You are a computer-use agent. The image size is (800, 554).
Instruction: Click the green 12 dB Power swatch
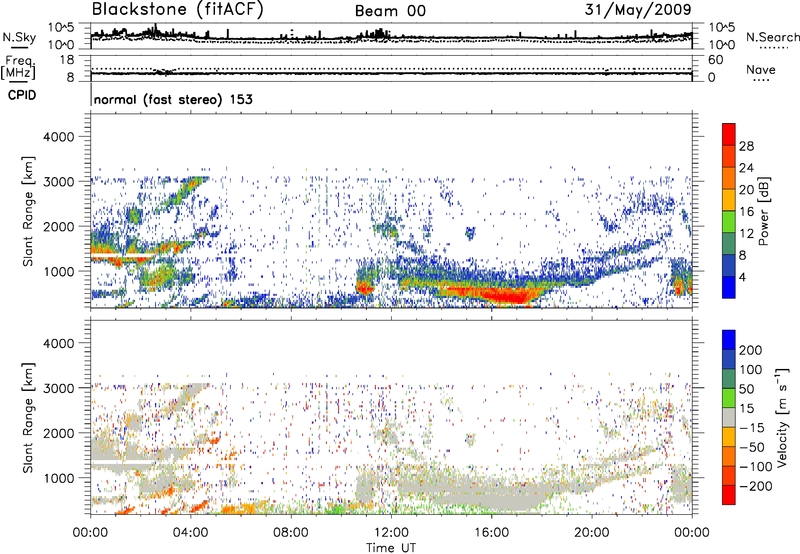[729, 222]
